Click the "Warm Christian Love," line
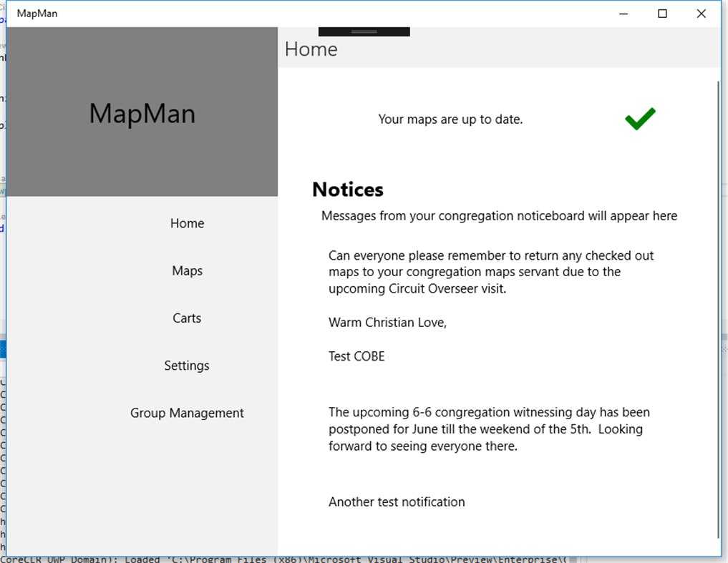Screen dimensions: 728x563 [387, 322]
